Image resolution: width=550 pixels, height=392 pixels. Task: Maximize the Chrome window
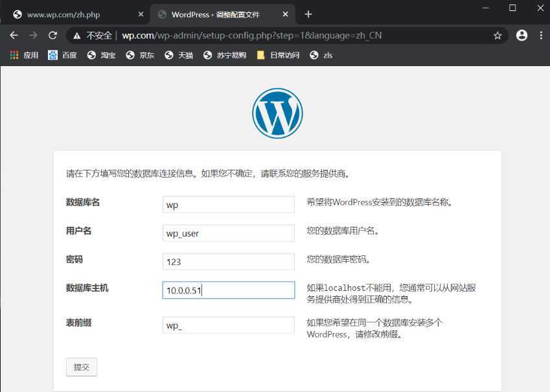coord(512,8)
